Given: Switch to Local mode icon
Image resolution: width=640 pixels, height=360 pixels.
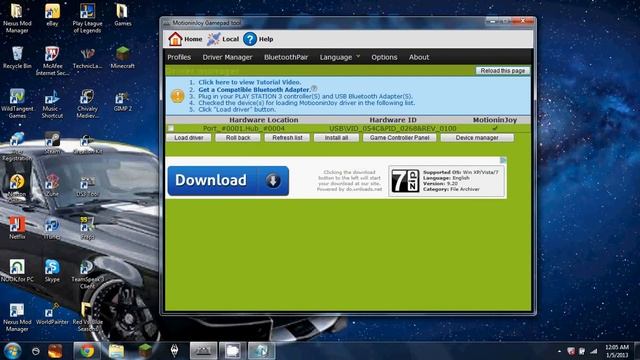Looking at the screenshot, I should pos(213,39).
